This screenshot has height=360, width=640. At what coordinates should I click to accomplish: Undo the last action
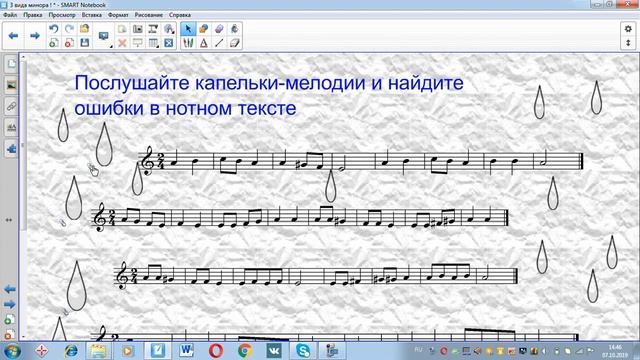tap(53, 29)
